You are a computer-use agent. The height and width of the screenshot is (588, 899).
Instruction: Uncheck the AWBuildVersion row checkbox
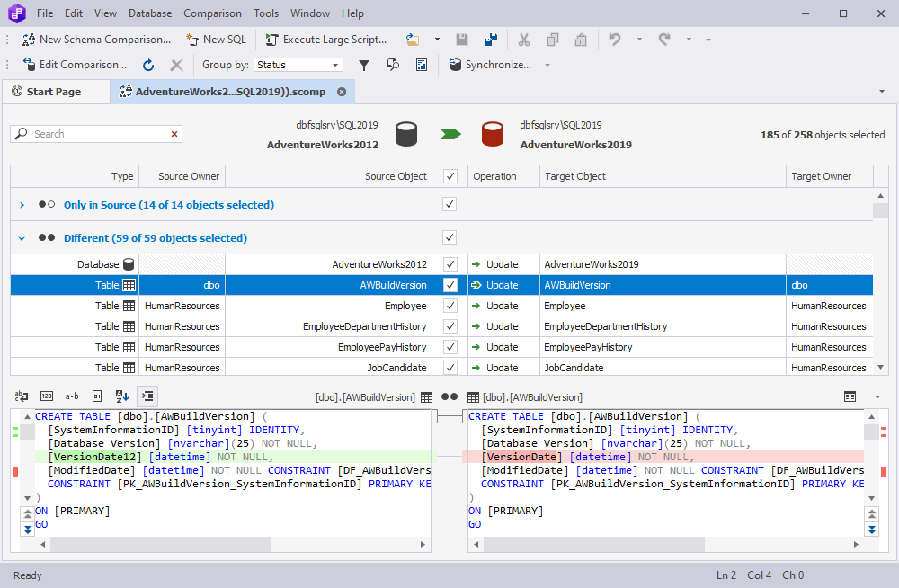[450, 285]
